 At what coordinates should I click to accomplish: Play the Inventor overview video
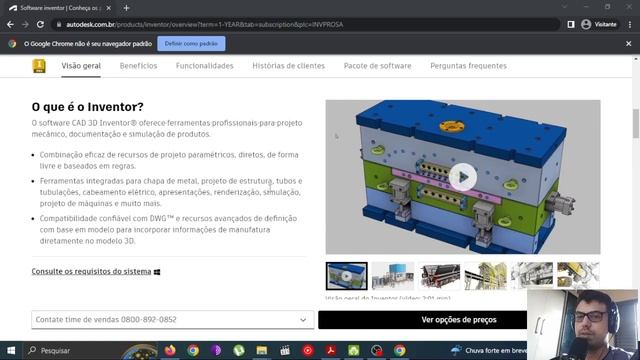point(463,177)
